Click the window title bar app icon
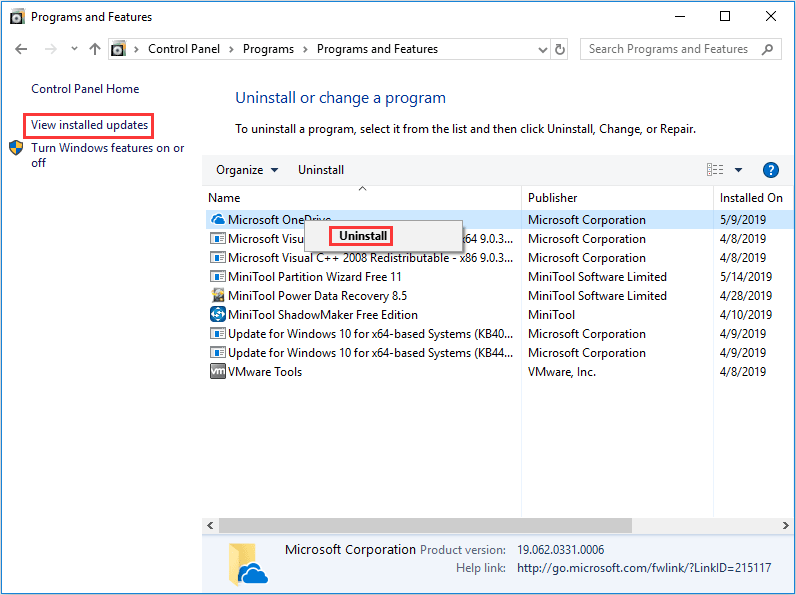796x595 pixels. point(17,17)
